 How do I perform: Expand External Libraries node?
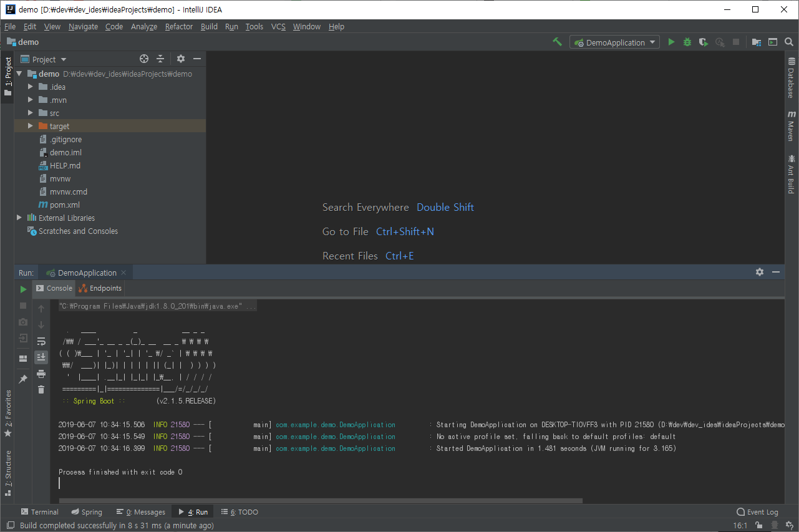[19, 218]
